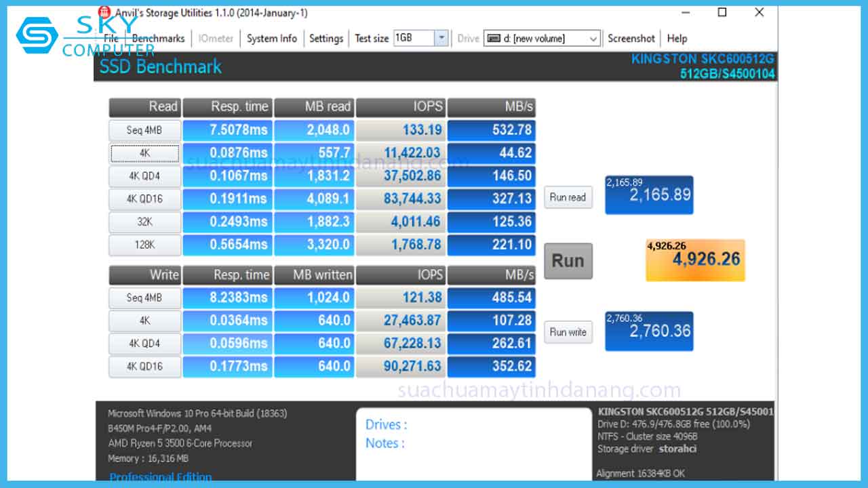The width and height of the screenshot is (868, 488).
Task: Open the IOmeter menu
Action: [216, 39]
